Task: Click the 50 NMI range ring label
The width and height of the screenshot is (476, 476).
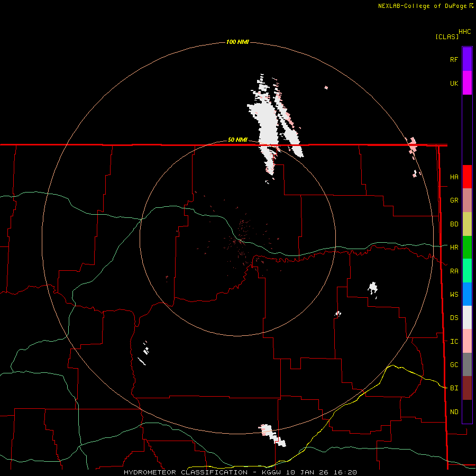Action: coord(237,140)
